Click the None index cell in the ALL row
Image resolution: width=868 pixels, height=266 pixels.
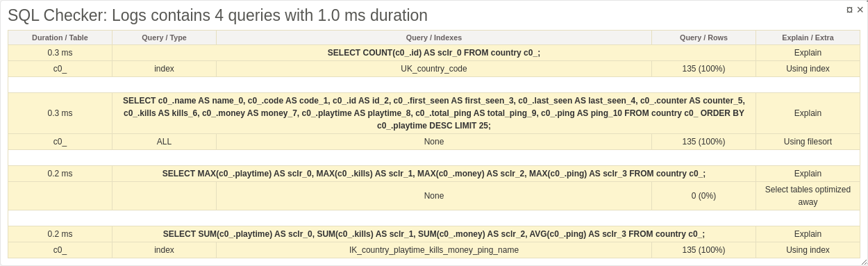434,142
